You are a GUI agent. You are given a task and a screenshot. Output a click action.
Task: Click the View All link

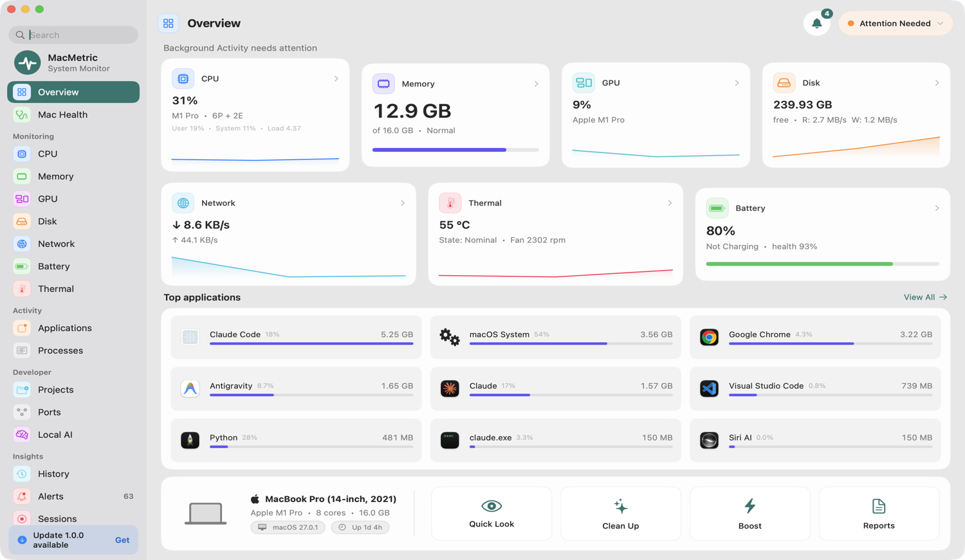925,297
